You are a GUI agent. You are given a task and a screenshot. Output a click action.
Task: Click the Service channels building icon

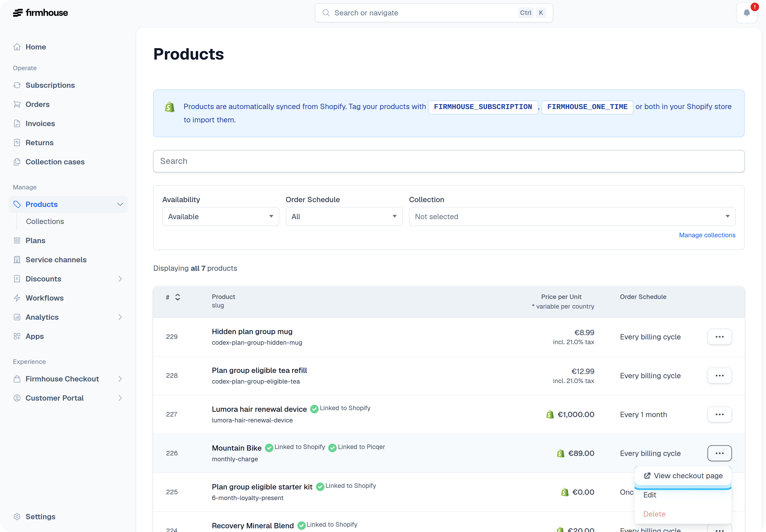17,259
